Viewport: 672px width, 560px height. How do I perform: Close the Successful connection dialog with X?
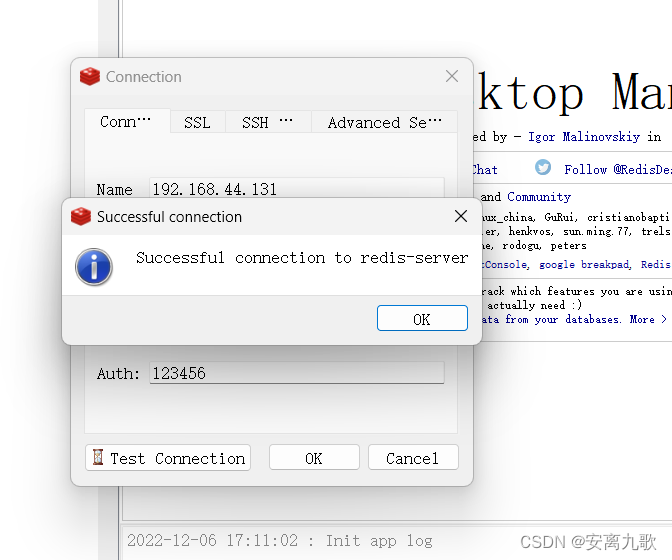pyautogui.click(x=461, y=216)
